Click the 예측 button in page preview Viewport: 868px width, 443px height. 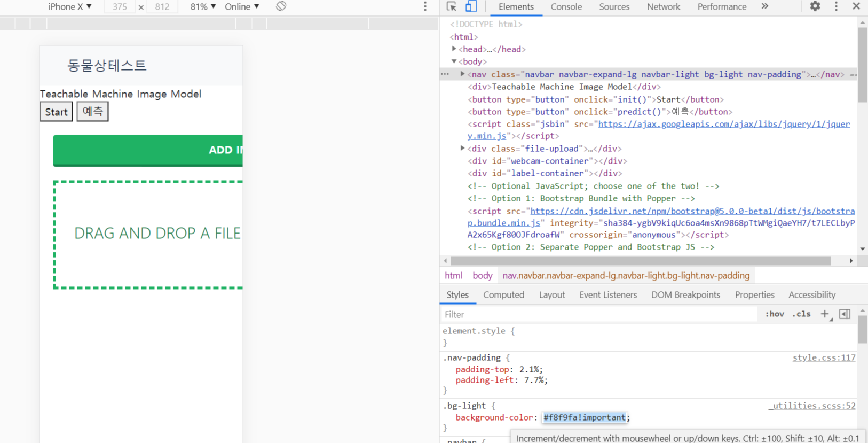92,111
